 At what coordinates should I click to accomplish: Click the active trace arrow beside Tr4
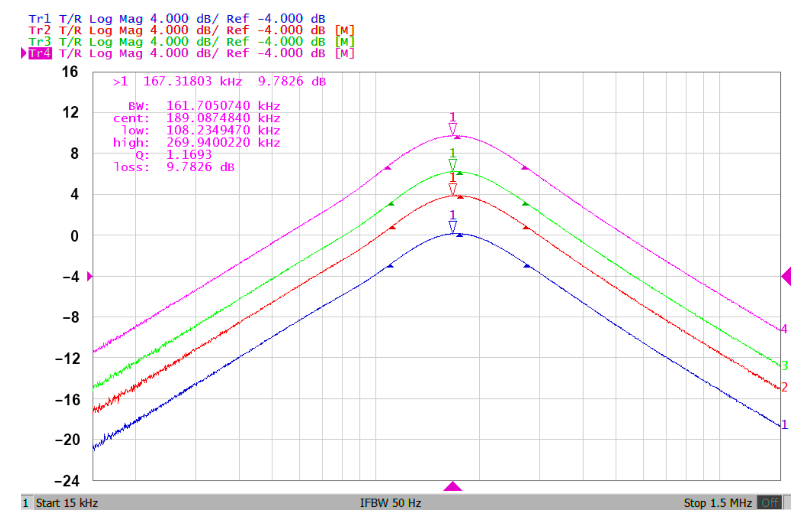tap(23, 53)
